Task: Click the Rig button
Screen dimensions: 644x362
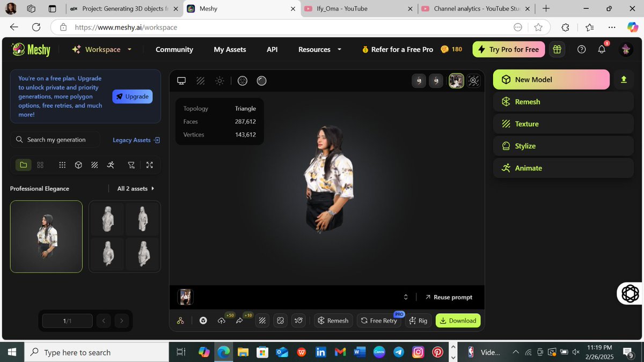Action: point(418,321)
